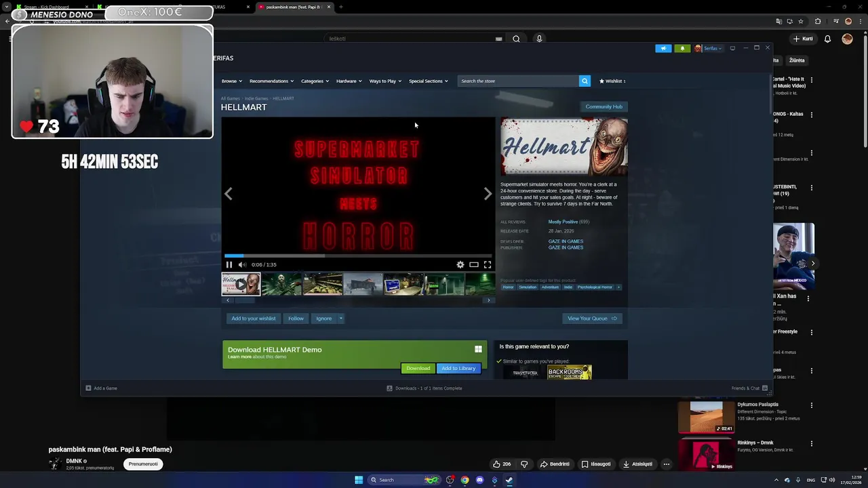Open more actions ellipsis under video
Viewport: 868px width, 488px height.
[667, 464]
